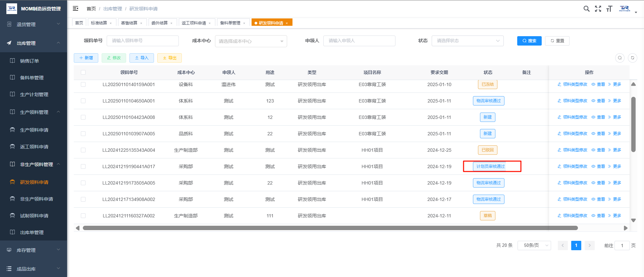
Task: Click the 研发领料申请 sidebar icon
Action: [x=12, y=182]
